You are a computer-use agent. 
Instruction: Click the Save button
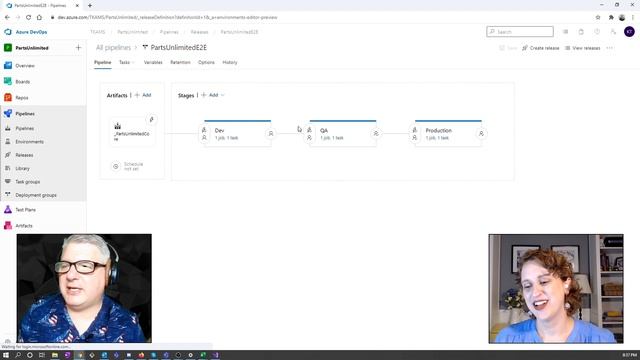click(x=508, y=48)
